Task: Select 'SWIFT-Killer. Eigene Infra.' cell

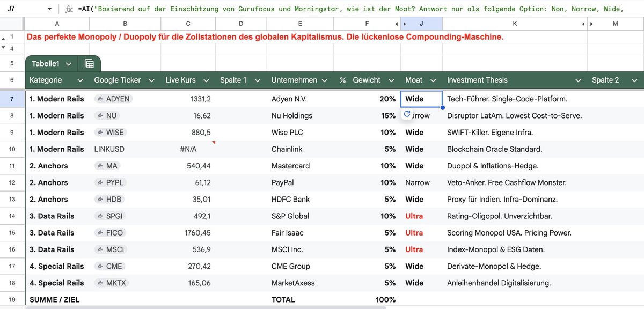Action: pyautogui.click(x=515, y=132)
